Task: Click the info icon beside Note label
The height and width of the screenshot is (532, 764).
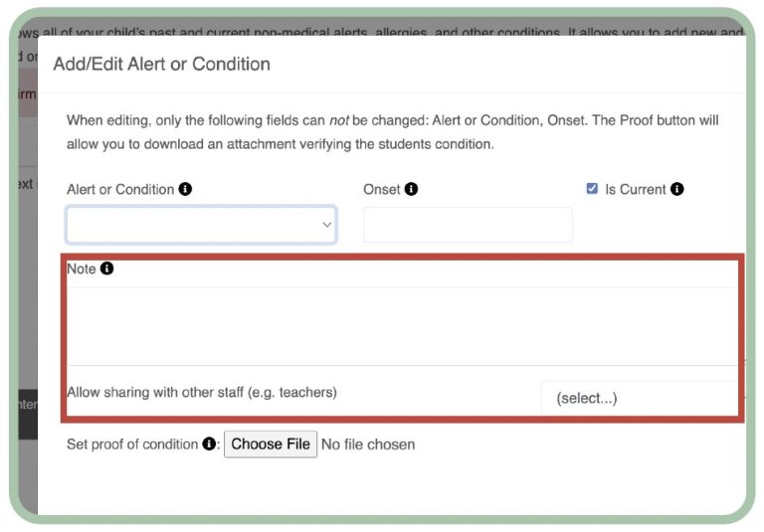Action: click(107, 268)
